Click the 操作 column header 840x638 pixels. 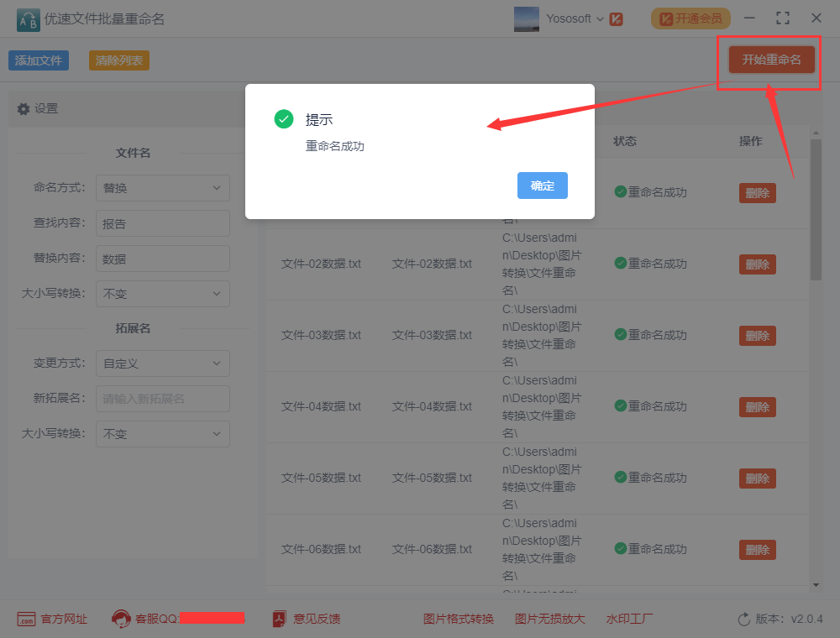click(750, 141)
